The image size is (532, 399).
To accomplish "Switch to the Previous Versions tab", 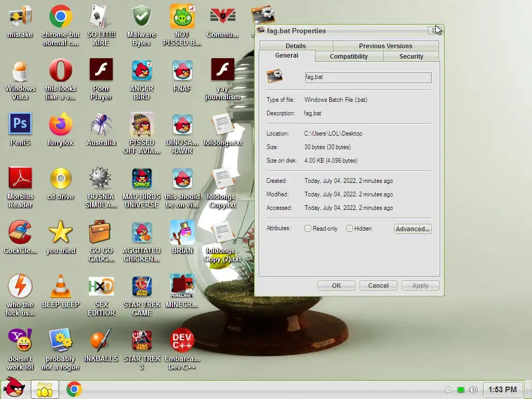I will [385, 46].
